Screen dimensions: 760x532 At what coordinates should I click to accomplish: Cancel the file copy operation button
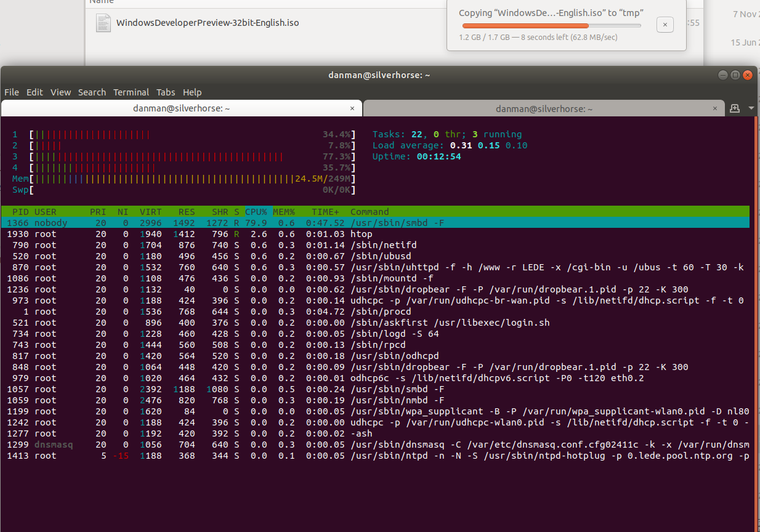point(665,25)
